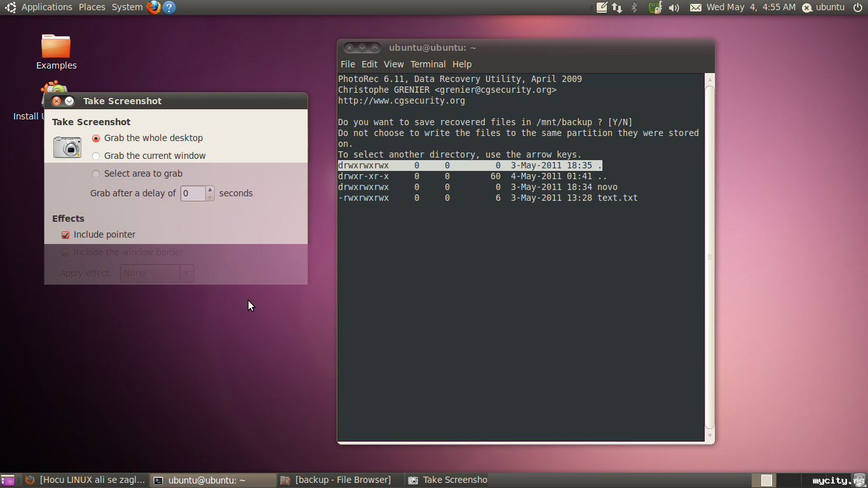868x488 pixels.
Task: Switch to 'backup - File Browser' taskbar button
Action: pos(337,480)
